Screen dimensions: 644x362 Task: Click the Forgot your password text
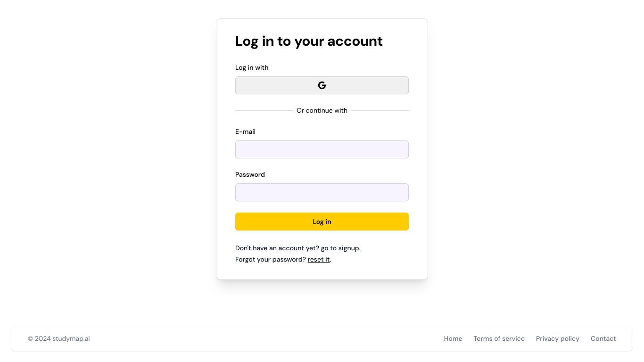click(271, 259)
